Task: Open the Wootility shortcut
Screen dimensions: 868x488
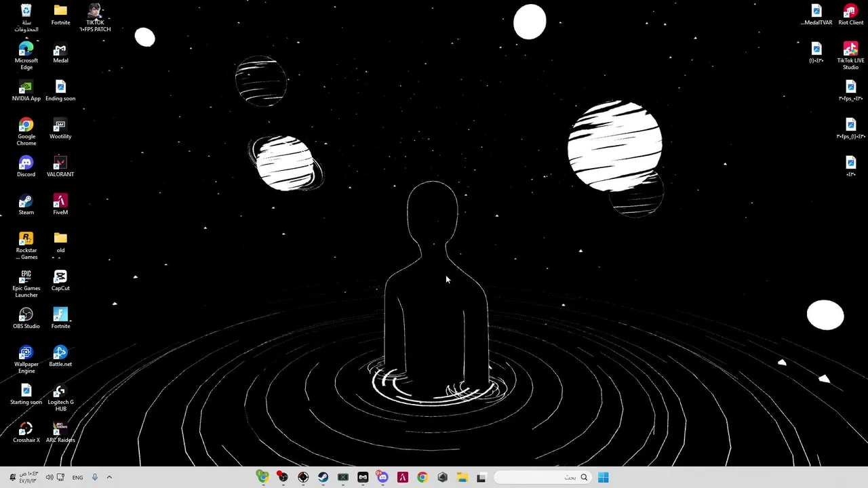Action: pyautogui.click(x=60, y=129)
